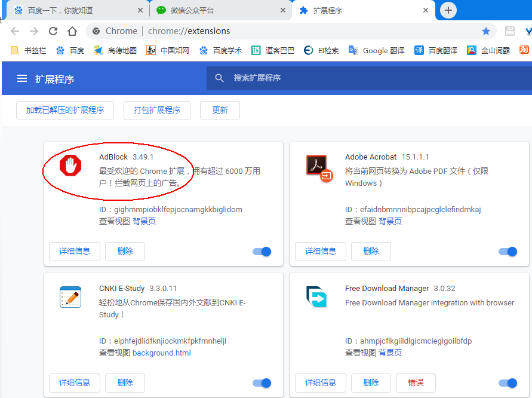Open the 百度学术 bookmark

tap(220, 51)
